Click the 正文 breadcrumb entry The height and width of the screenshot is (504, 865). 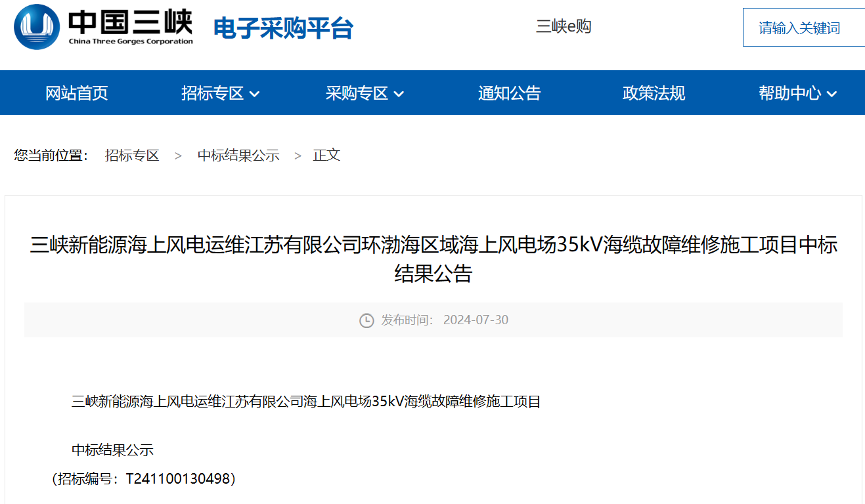pyautogui.click(x=327, y=156)
